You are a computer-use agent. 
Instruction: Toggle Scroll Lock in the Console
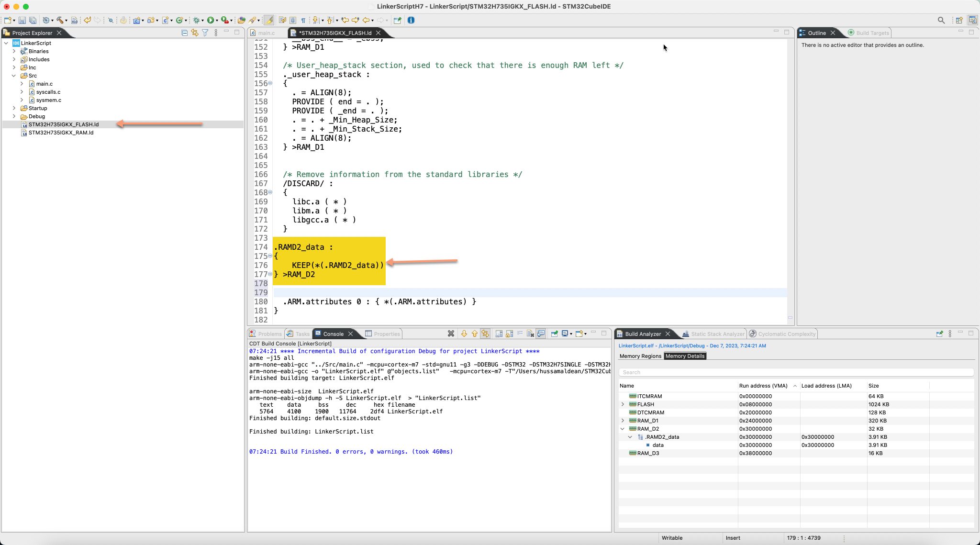510,334
